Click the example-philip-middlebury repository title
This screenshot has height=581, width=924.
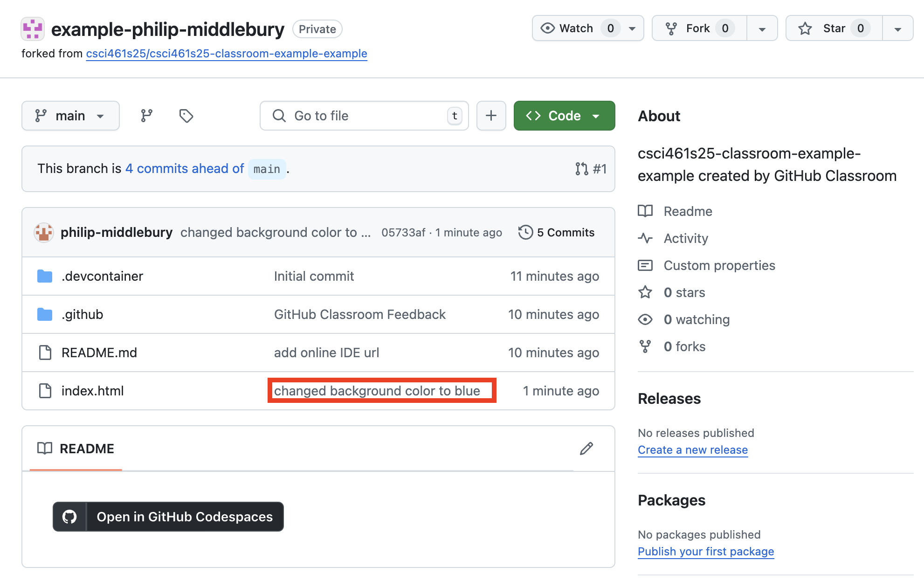click(167, 29)
